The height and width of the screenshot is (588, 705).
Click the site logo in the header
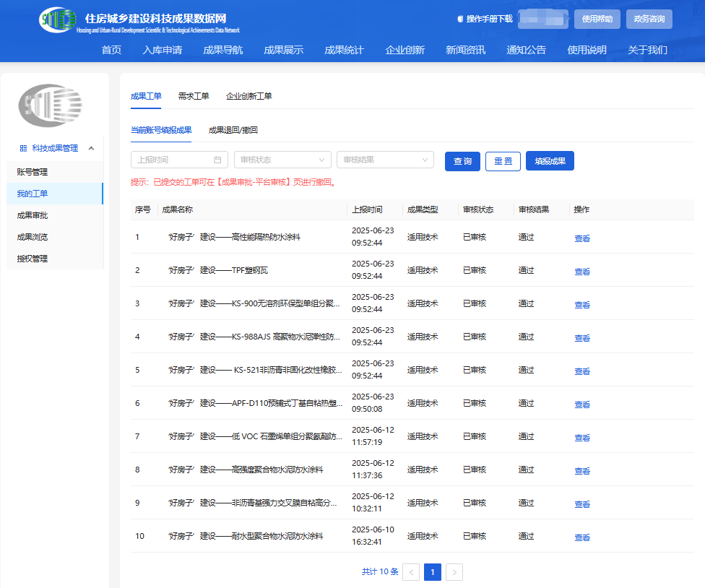pos(58,20)
